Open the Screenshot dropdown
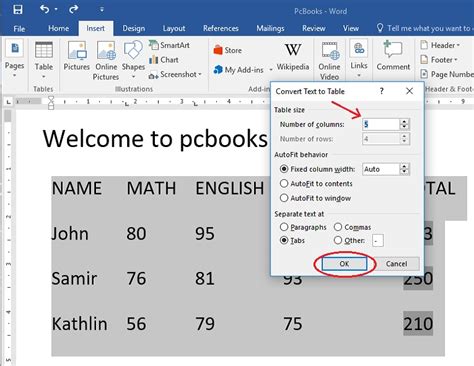The image size is (474, 366). [175, 75]
